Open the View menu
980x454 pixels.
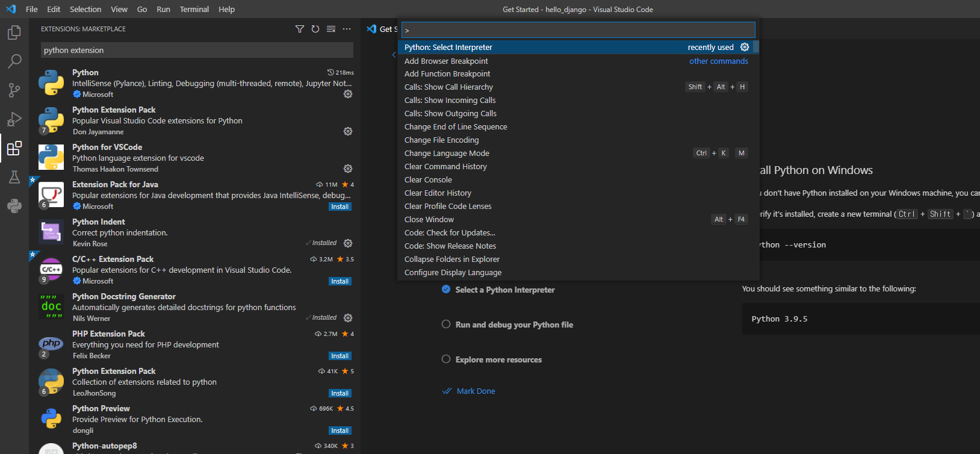(x=119, y=9)
